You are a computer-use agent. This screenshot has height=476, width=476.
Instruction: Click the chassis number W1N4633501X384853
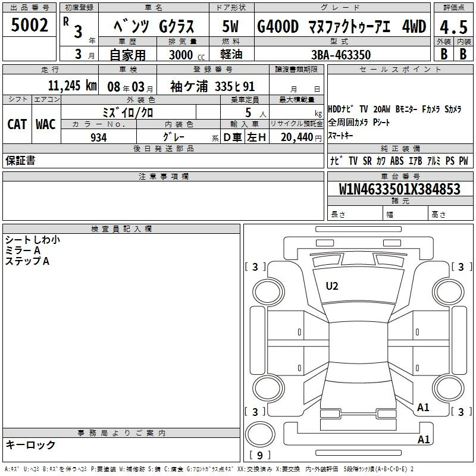tap(400, 189)
